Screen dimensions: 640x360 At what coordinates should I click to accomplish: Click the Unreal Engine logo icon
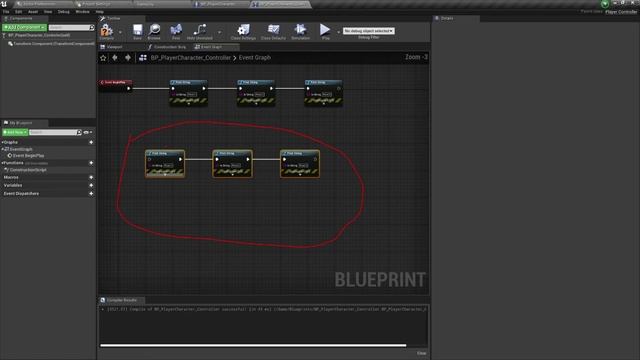[4, 4]
